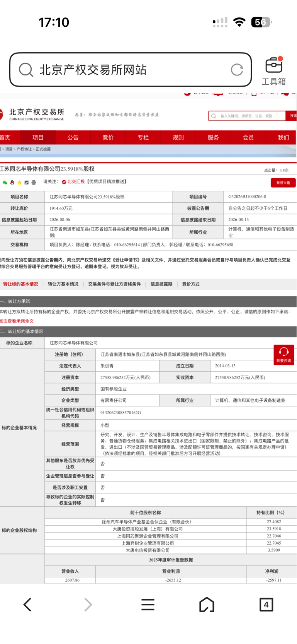297x644 pixels.
Task: Click the 北交汇投 red logo link
Action: tap(73, 182)
